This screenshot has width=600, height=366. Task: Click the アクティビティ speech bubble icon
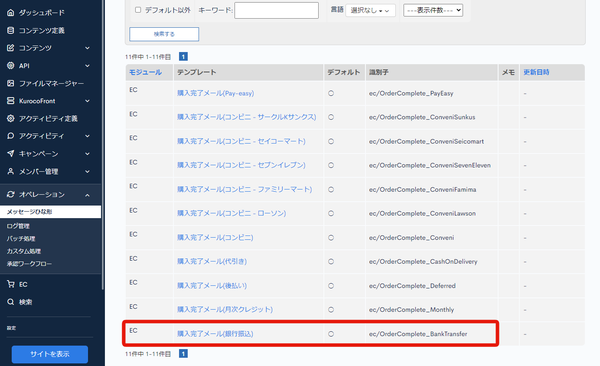[11, 136]
